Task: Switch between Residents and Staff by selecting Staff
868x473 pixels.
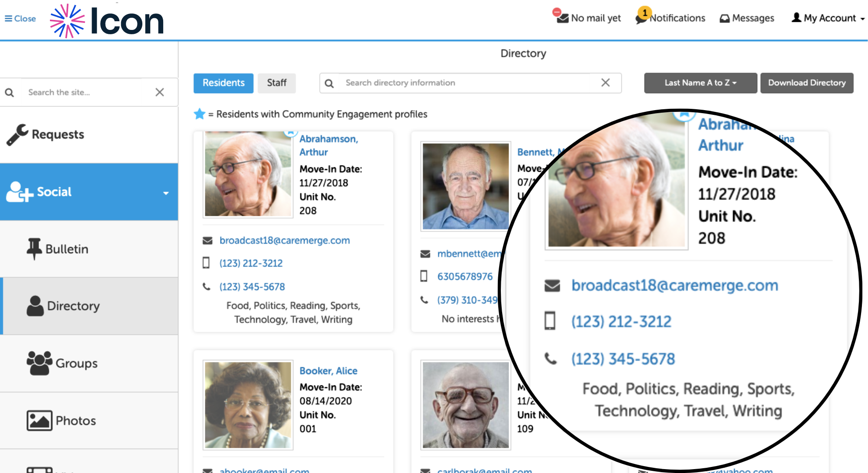Action: point(277,83)
